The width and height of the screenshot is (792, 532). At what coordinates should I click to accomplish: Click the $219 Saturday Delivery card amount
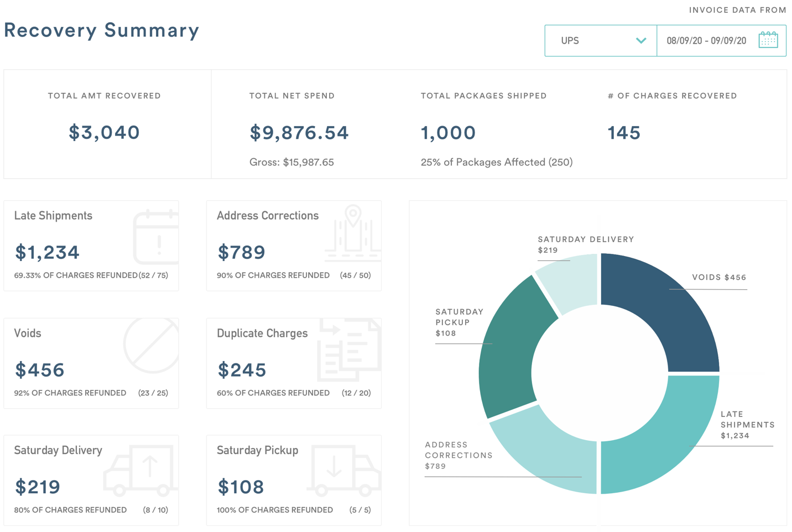coord(38,487)
